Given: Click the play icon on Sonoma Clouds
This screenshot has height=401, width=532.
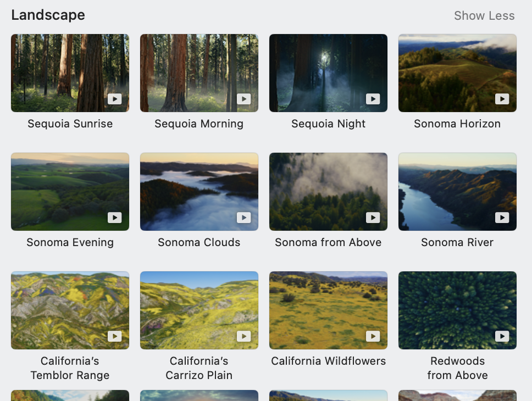Looking at the screenshot, I should point(244,218).
